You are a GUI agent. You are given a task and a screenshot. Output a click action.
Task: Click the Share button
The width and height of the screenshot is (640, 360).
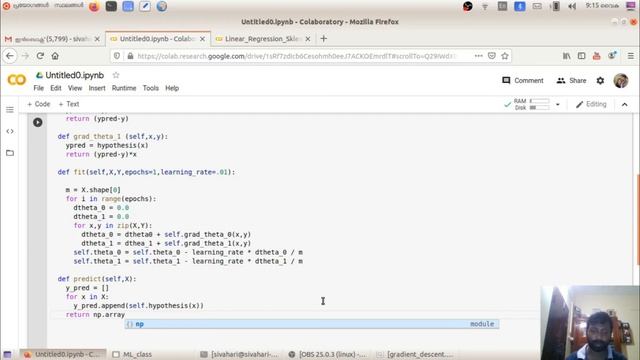571,80
